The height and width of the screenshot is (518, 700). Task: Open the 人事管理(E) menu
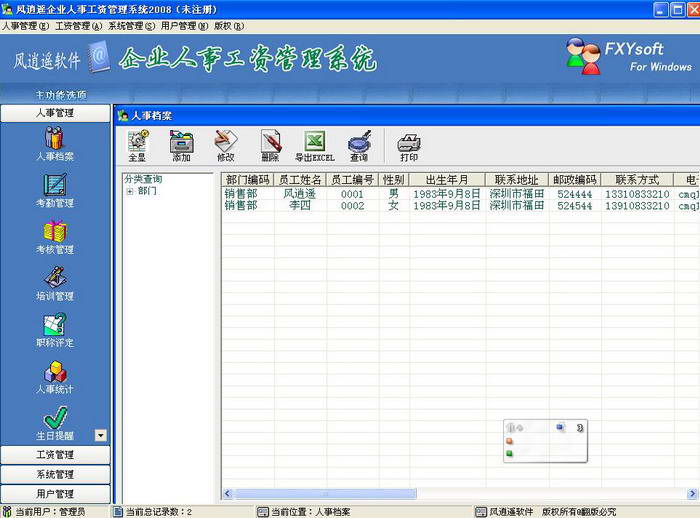pos(25,26)
